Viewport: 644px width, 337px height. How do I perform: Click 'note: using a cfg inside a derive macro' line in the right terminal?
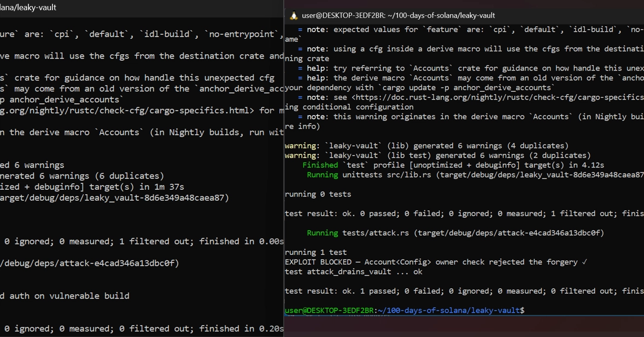[x=471, y=49]
